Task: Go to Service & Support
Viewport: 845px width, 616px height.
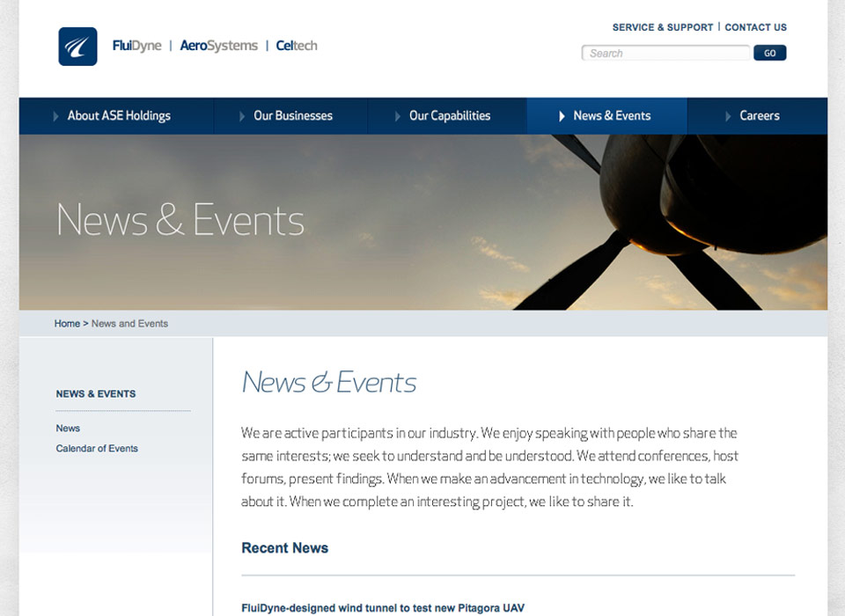Action: 662,27
